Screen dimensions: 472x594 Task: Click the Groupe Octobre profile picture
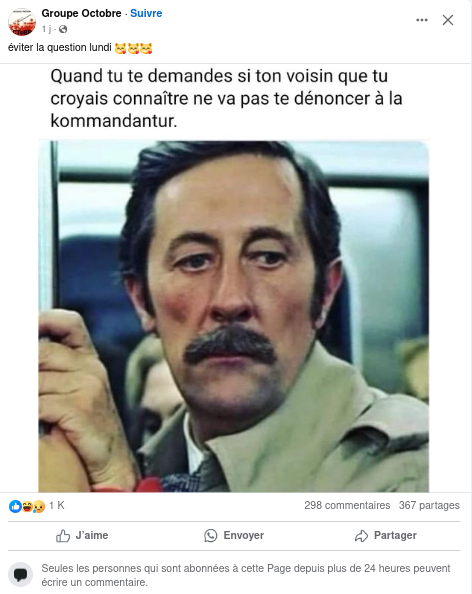coord(22,22)
